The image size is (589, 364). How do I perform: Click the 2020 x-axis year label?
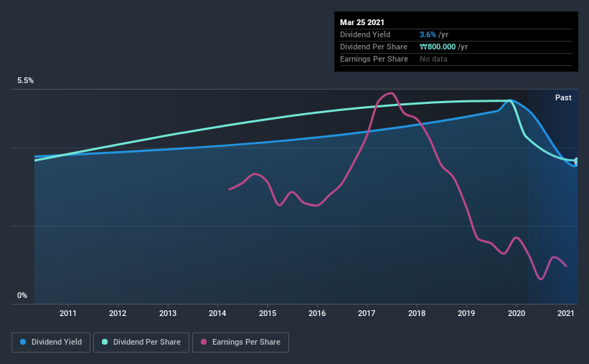tap(517, 313)
